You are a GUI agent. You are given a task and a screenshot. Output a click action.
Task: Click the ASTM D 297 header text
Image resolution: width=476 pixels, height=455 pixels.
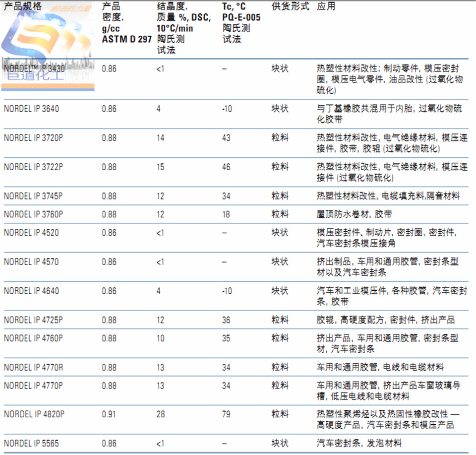(x=126, y=39)
